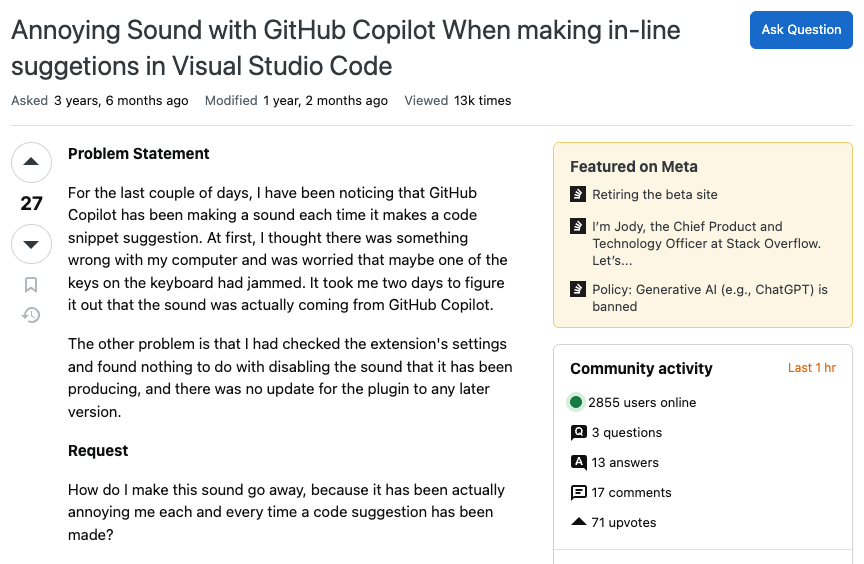The height and width of the screenshot is (564, 864).
Task: Show the post activity history
Action: tap(31, 315)
